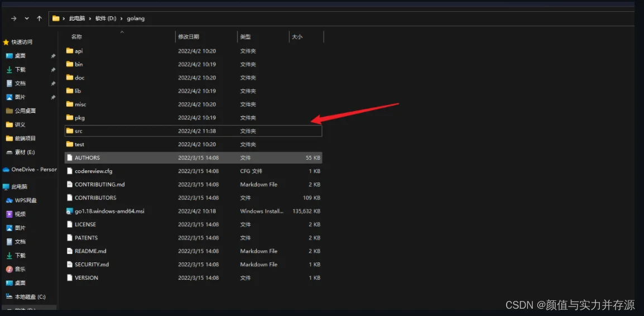
Task: Sort files by the 大小 column header
Action: point(297,37)
